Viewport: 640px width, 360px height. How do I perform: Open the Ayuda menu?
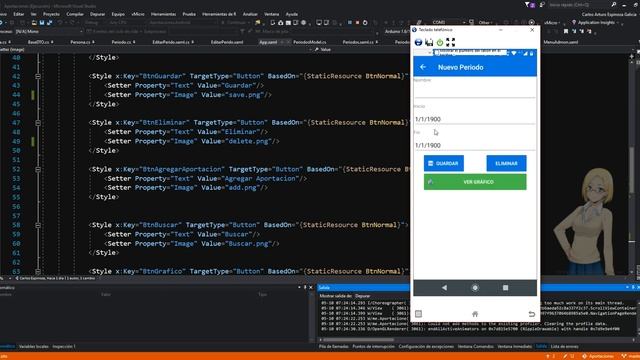291,14
